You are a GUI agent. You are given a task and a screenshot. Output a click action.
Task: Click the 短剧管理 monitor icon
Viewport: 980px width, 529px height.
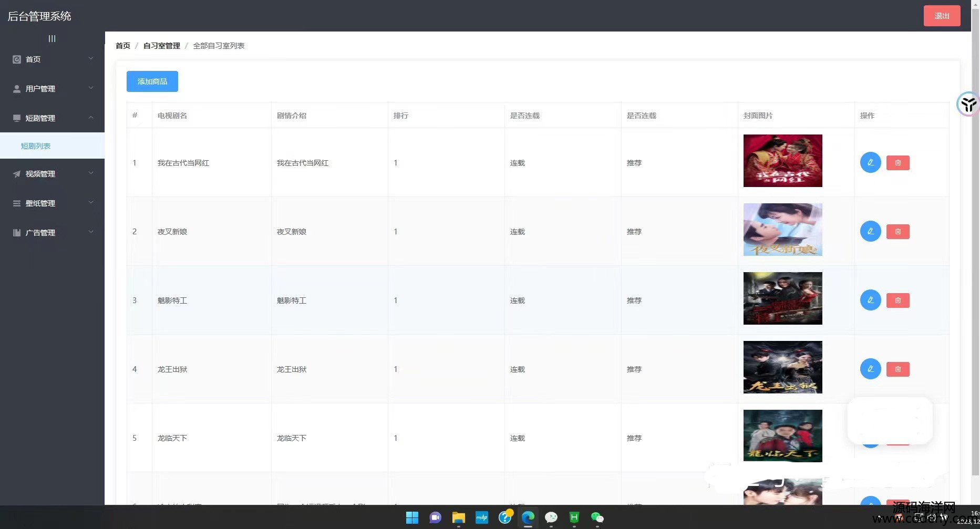17,118
